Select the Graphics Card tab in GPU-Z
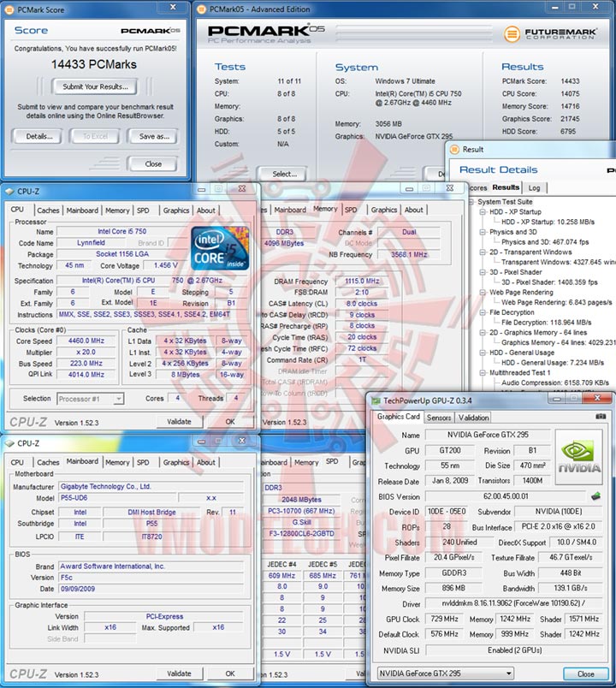 tap(399, 417)
